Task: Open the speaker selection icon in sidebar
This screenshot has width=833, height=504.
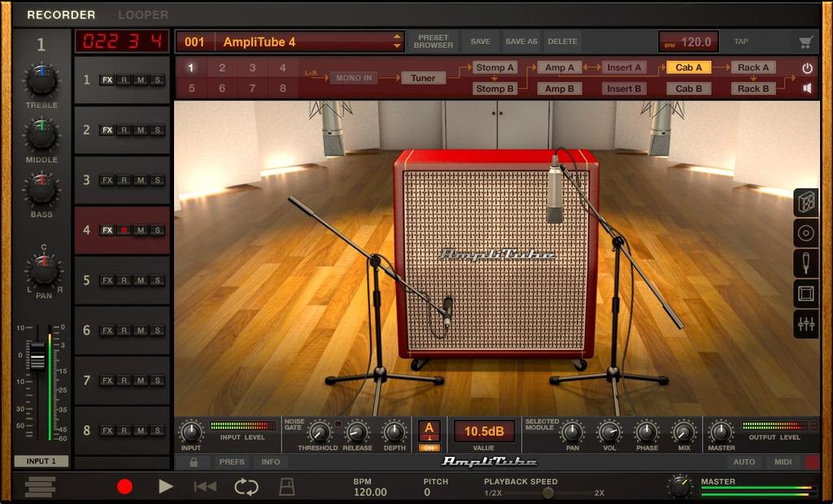Action: tap(806, 233)
